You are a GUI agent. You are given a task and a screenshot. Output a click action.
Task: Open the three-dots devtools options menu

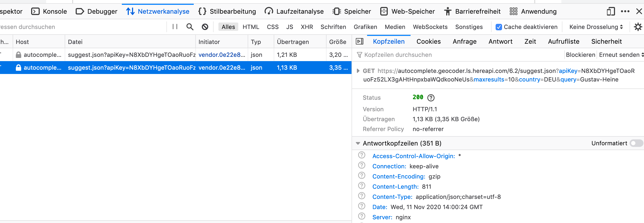625,12
